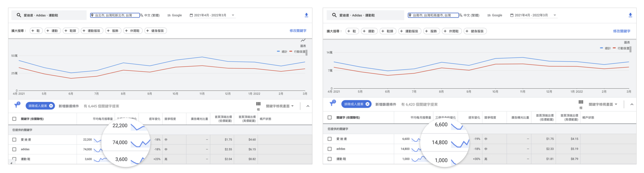The width and height of the screenshot is (644, 173).
Task: Click blue 總計 legend swatch in Taipei panel
Action: point(278,51)
